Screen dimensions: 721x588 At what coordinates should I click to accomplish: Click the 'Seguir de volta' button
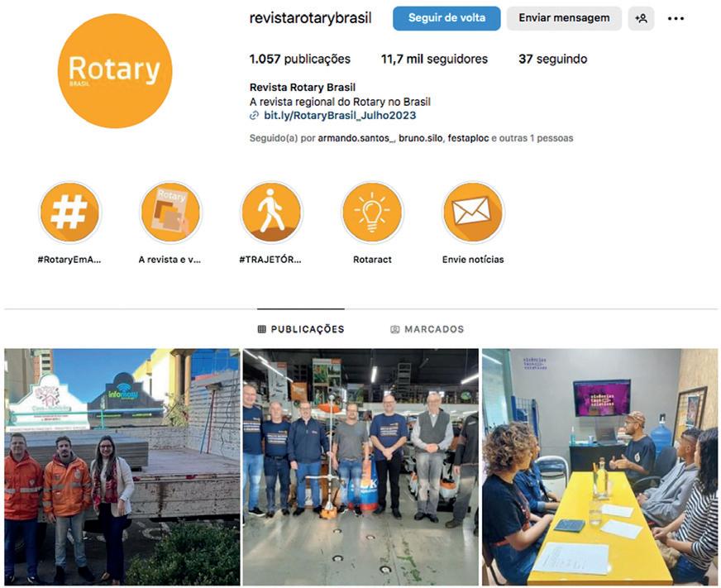[x=446, y=18]
